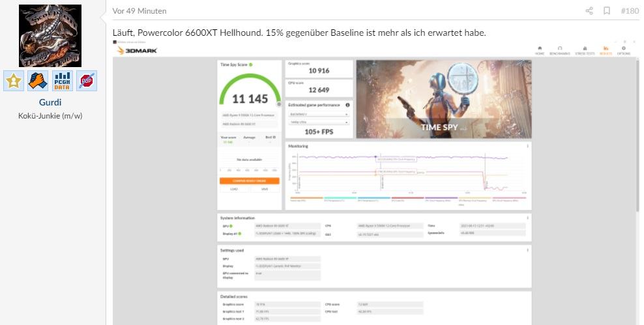Image resolution: width=644 pixels, height=325 pixels.
Task: Click the gold star badge under avatar
Action: point(14,81)
